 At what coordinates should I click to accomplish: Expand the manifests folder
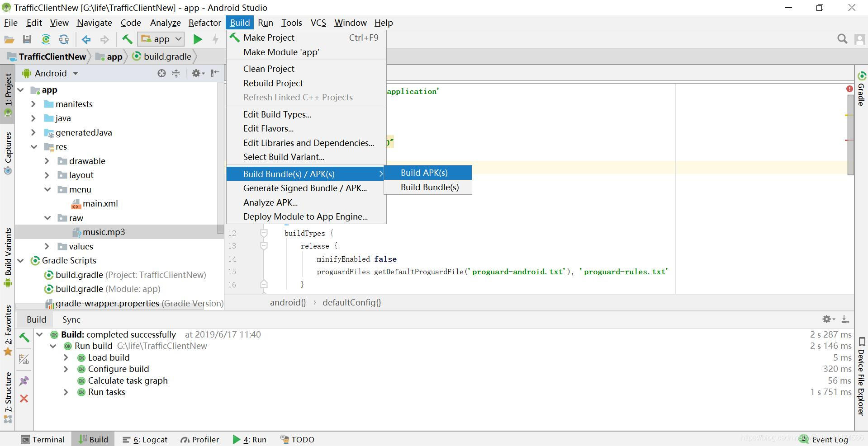[33, 104]
